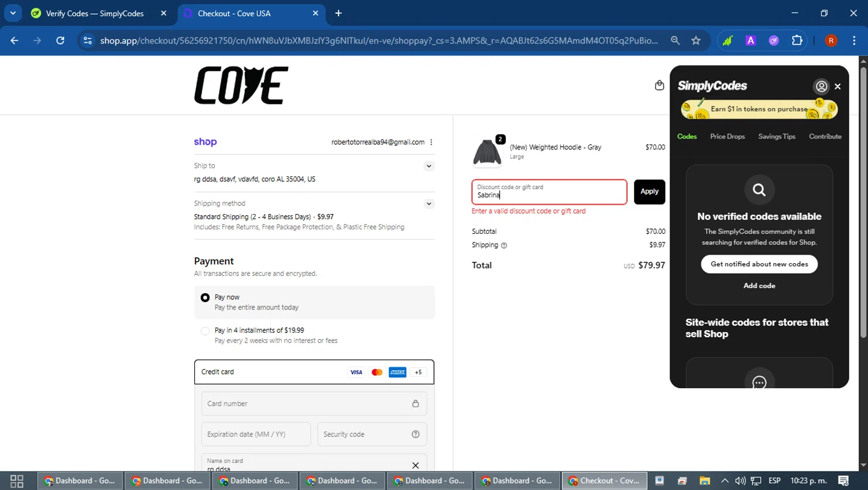Open the email account options menu
The height and width of the screenshot is (490, 868).
coord(431,142)
